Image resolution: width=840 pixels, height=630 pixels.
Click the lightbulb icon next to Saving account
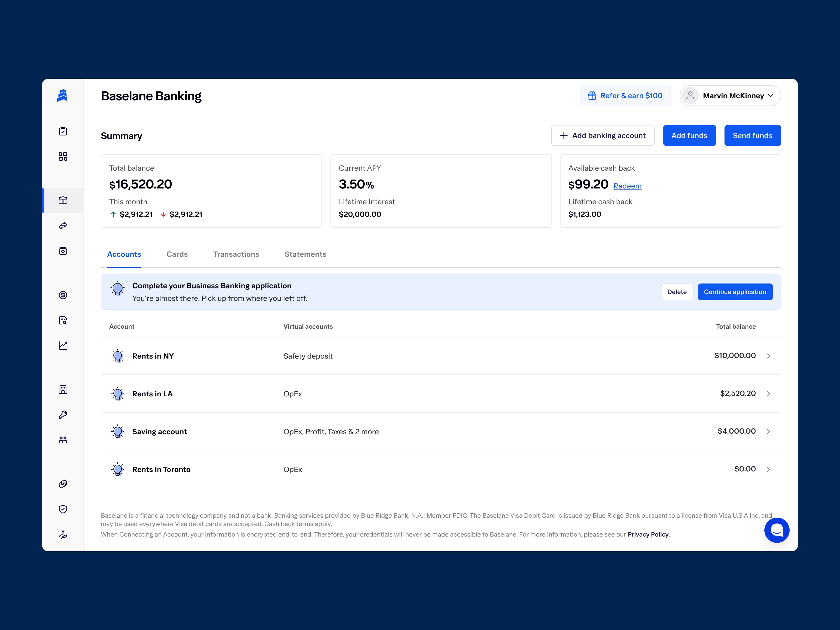[x=118, y=431]
